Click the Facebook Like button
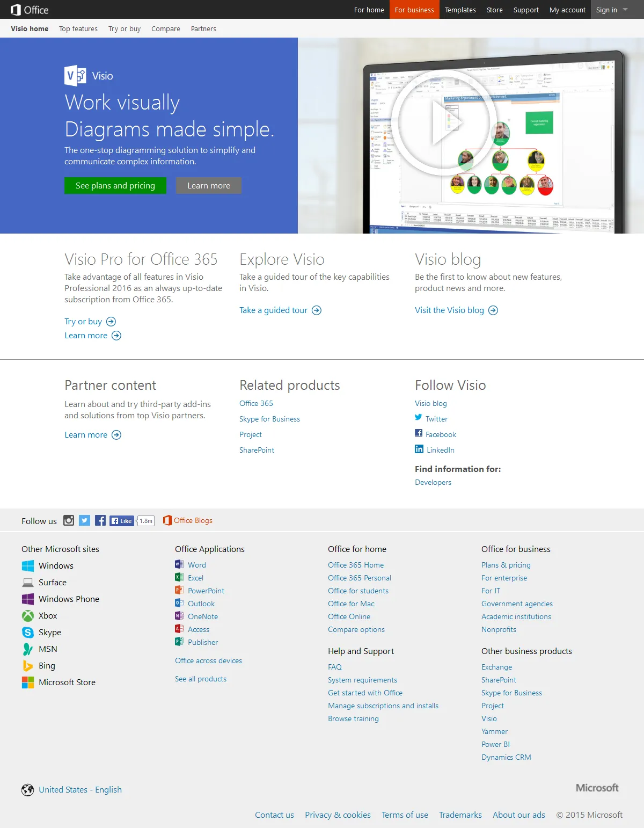The height and width of the screenshot is (828, 644). [x=122, y=521]
